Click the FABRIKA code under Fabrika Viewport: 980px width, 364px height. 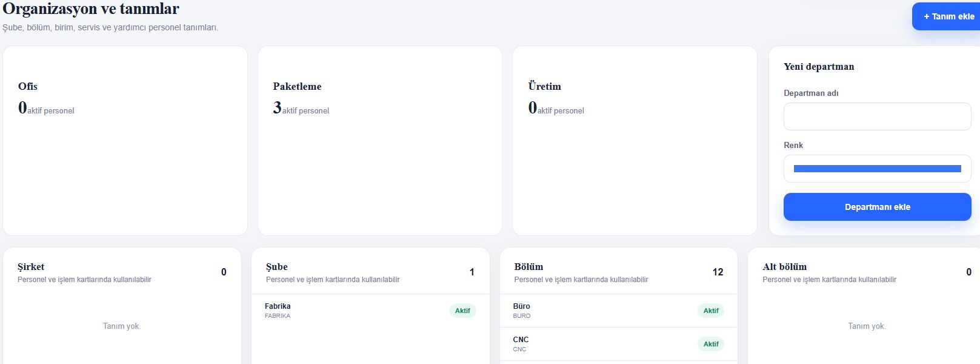coord(278,316)
